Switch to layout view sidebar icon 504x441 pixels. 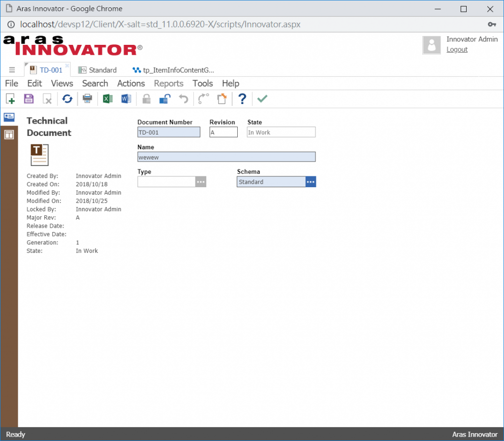point(9,135)
